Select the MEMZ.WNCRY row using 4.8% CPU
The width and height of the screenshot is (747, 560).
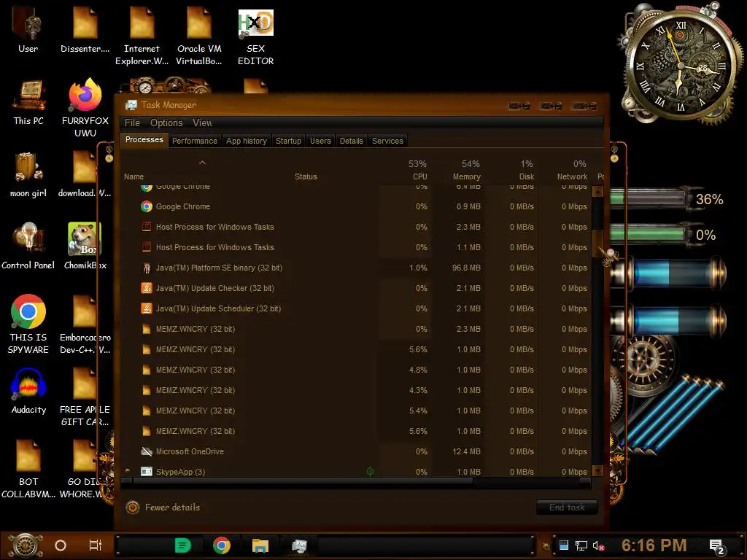[x=355, y=370]
